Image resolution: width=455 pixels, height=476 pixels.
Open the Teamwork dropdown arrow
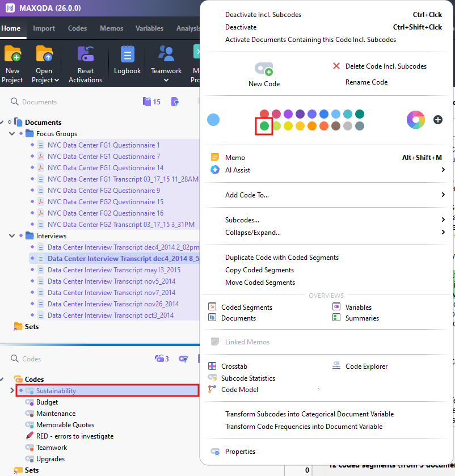point(166,80)
